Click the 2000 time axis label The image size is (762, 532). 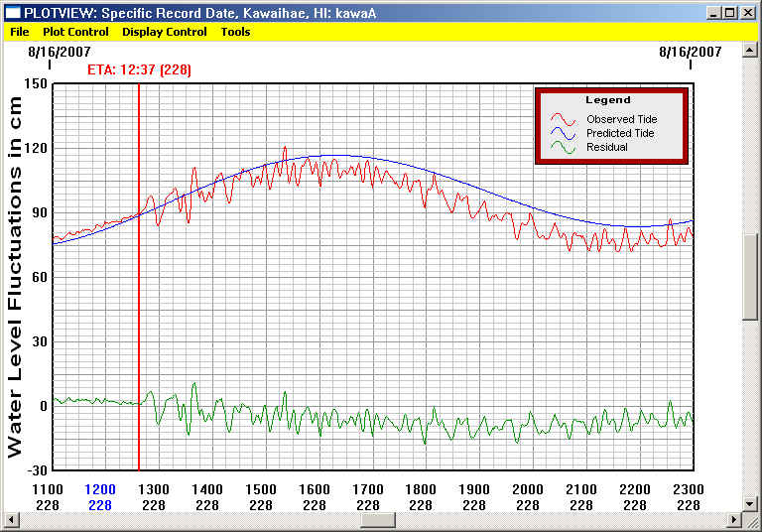(528, 489)
